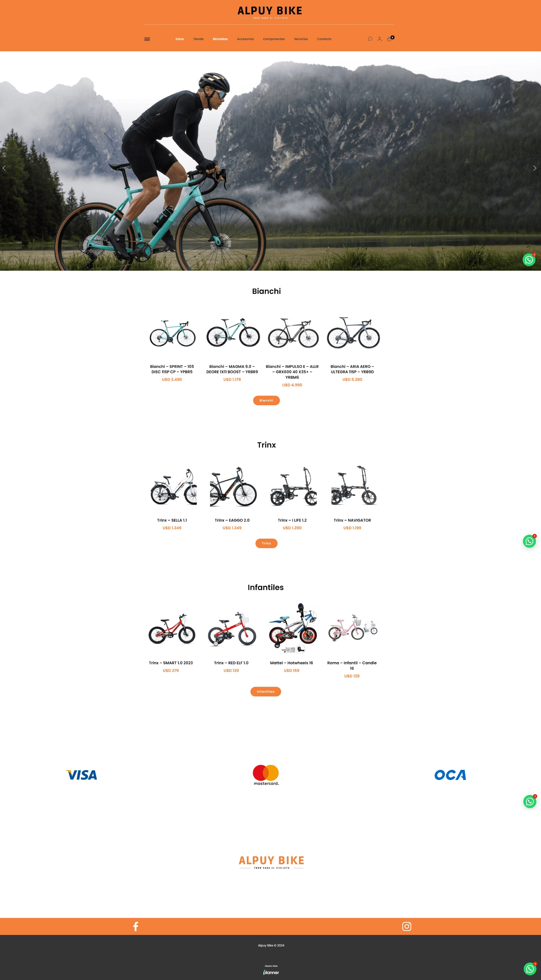Click the WhatsApp chat icon over the hero image
The height and width of the screenshot is (980, 541).
point(529,260)
